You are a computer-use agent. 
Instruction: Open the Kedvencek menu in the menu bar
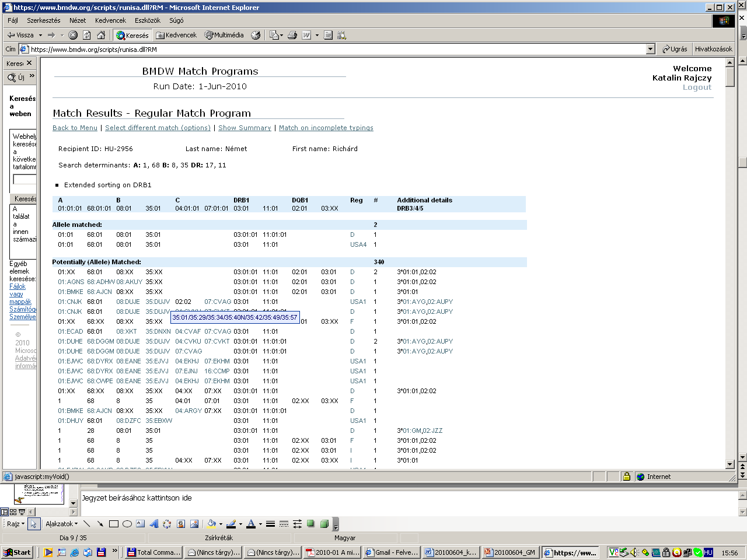[110, 20]
